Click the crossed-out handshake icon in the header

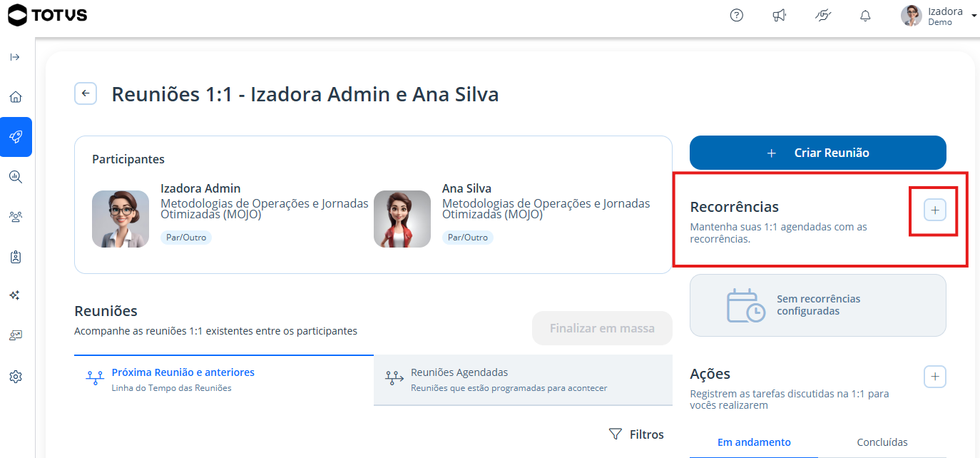(823, 15)
